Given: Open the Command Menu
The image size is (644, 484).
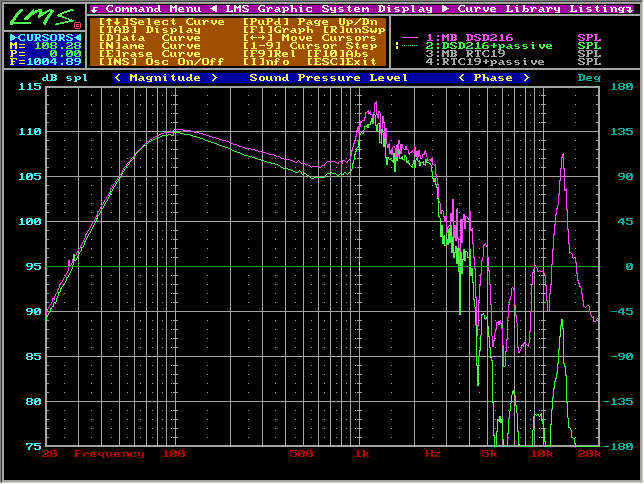Looking at the screenshot, I should click(x=154, y=9).
